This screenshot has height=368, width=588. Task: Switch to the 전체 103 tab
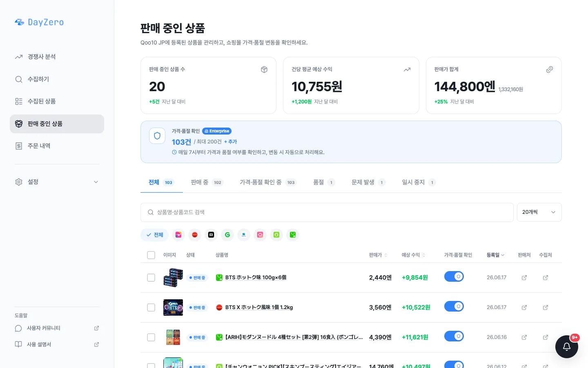pyautogui.click(x=161, y=182)
